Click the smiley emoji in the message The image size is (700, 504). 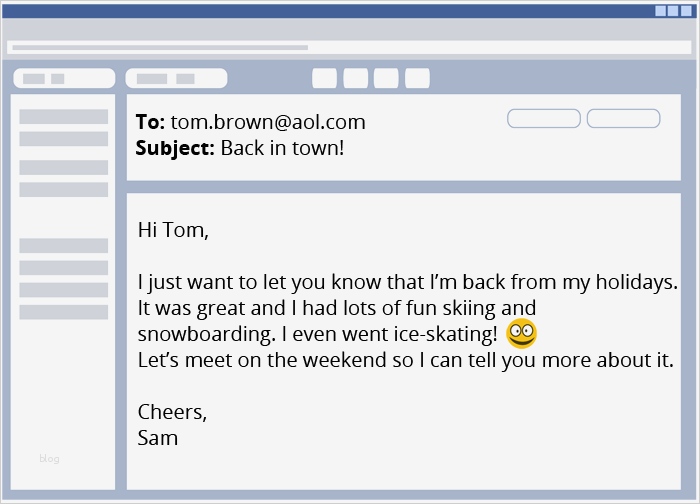521,333
